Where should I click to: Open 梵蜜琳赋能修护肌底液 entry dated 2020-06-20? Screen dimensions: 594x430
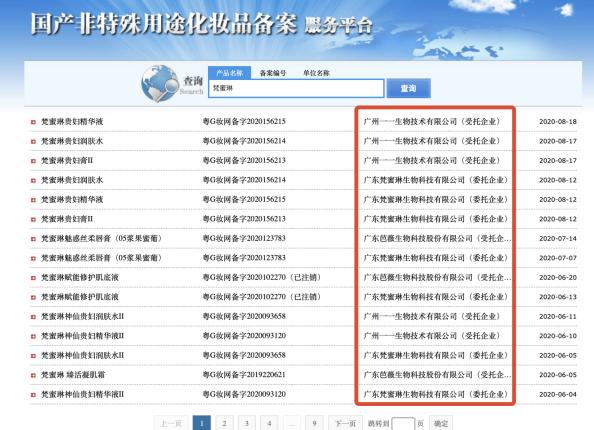click(80, 278)
